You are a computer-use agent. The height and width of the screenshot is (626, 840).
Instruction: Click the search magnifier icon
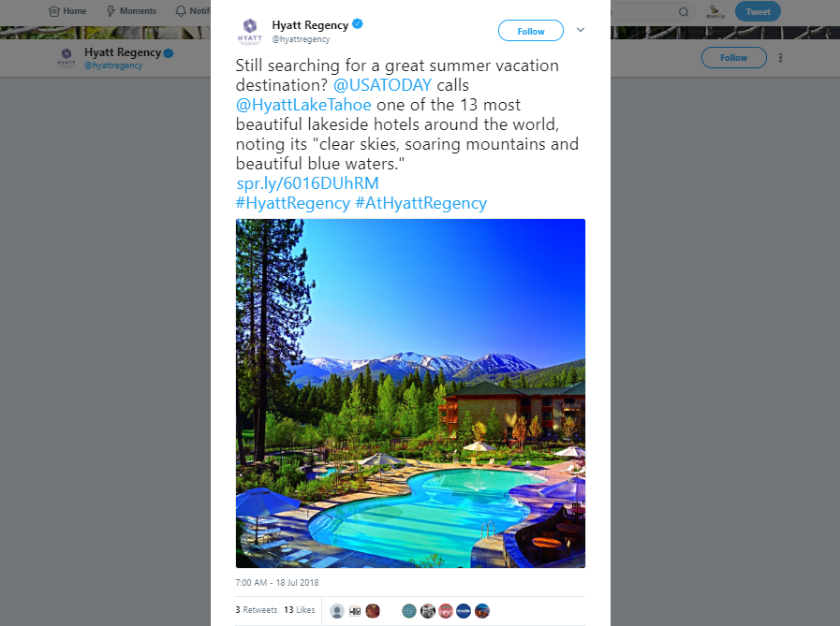[684, 12]
